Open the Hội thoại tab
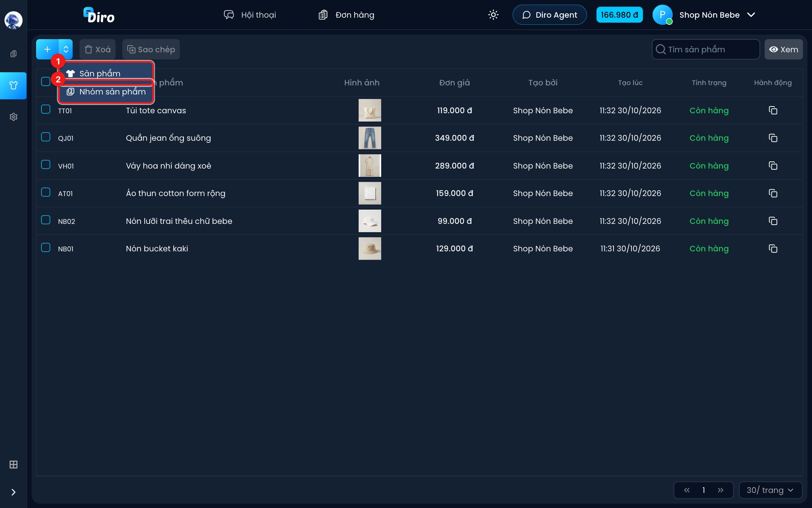 click(250, 15)
